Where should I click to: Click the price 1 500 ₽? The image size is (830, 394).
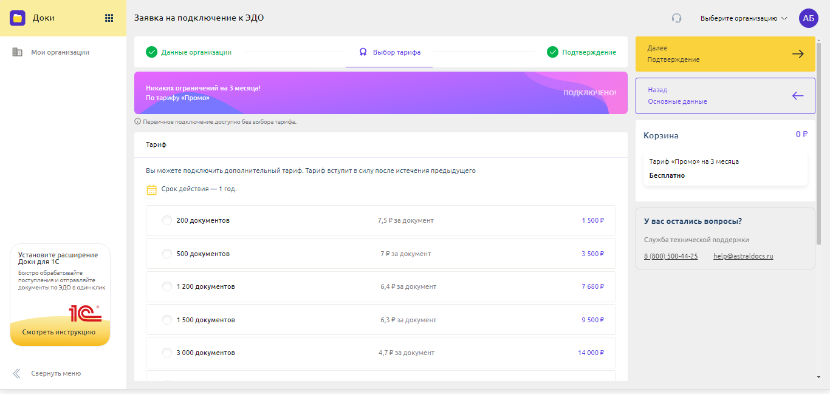pos(592,220)
